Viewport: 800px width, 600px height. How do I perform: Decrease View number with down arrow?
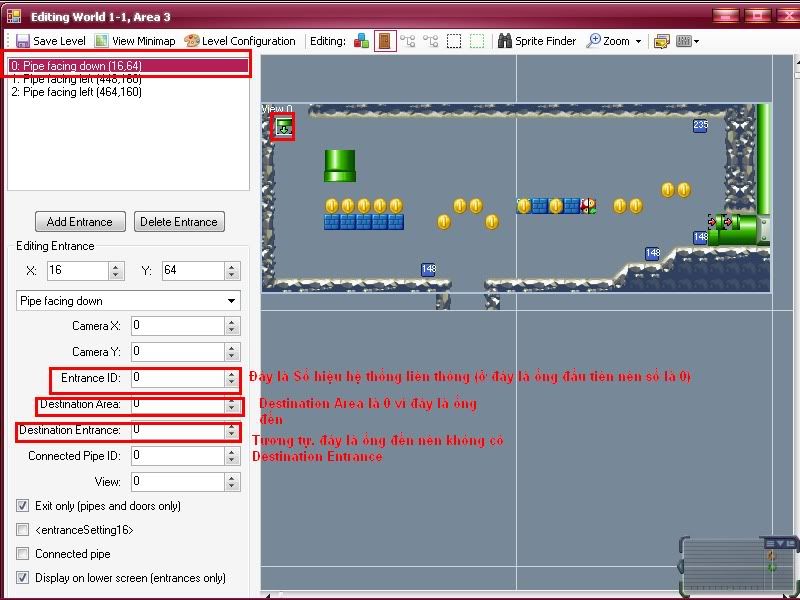click(x=232, y=486)
